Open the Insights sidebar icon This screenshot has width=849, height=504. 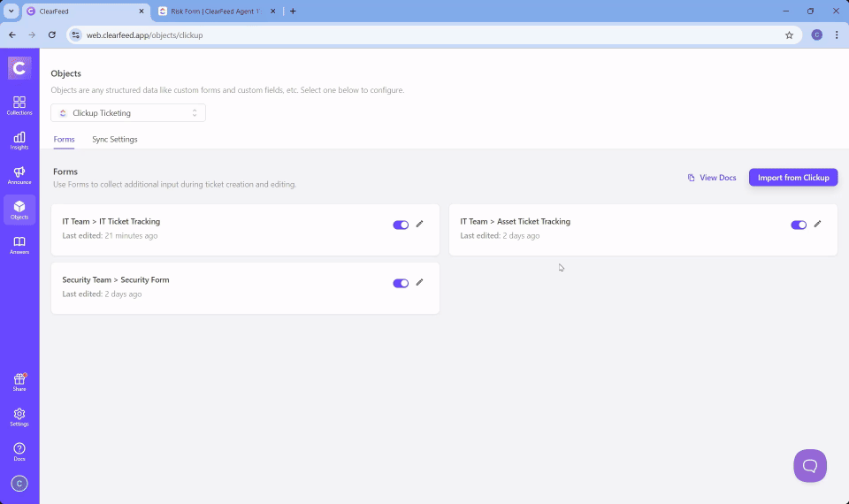(x=19, y=140)
